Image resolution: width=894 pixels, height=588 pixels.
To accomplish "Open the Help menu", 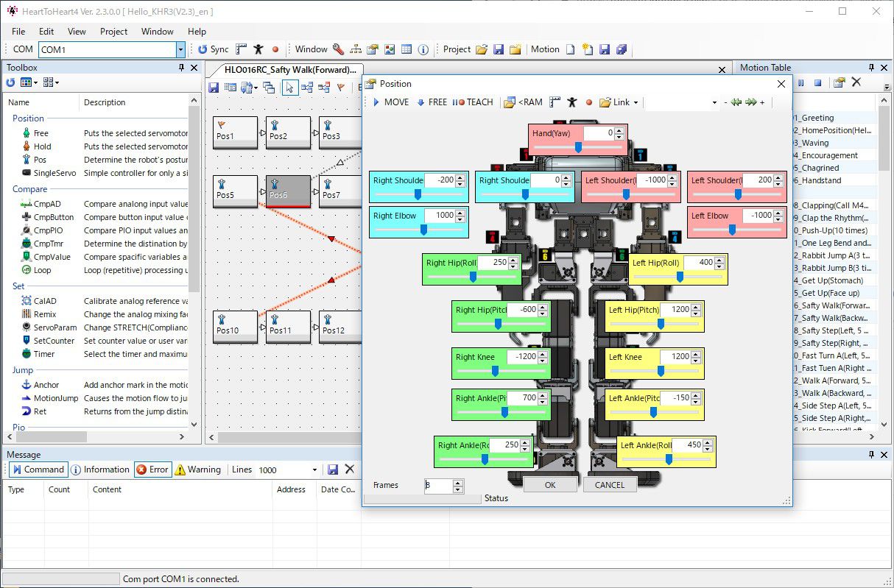I will (x=197, y=32).
